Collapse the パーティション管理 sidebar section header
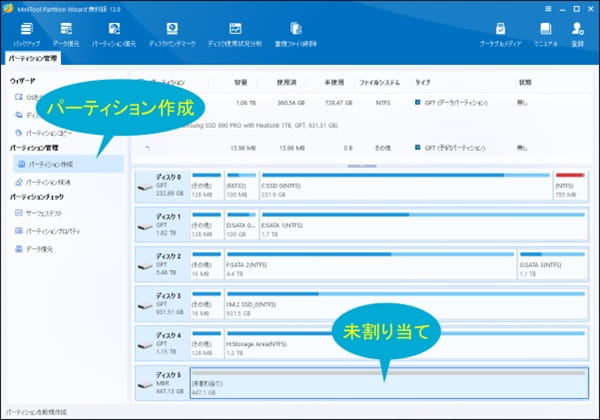 pos(34,148)
